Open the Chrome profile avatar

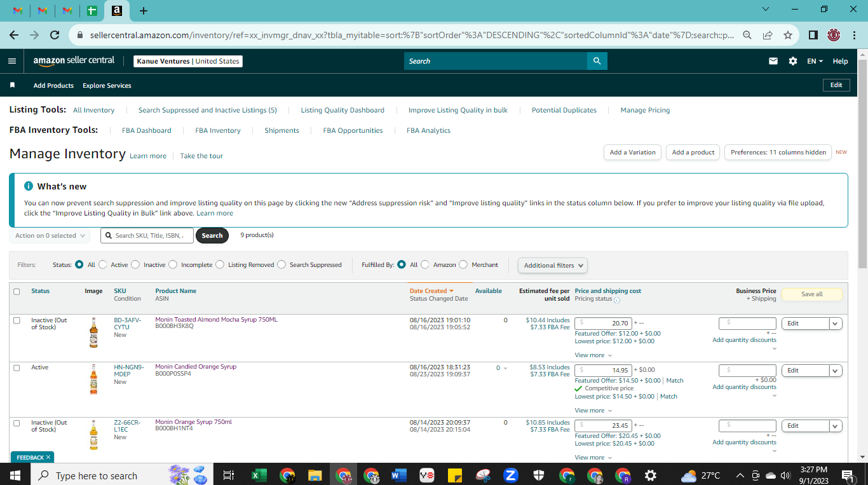click(x=834, y=35)
